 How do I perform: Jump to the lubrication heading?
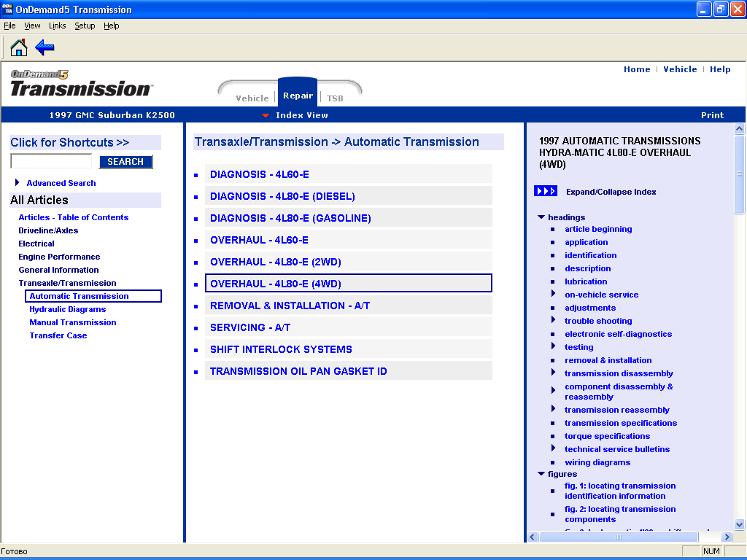click(x=586, y=281)
